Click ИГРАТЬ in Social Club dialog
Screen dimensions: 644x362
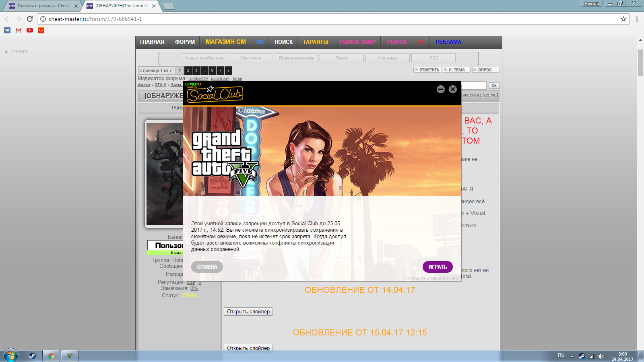[x=438, y=267]
